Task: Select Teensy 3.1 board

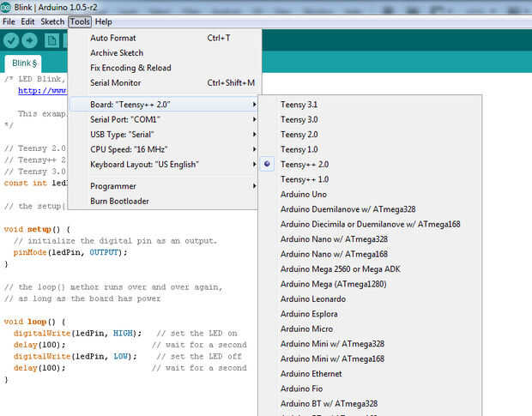Action: [370, 105]
